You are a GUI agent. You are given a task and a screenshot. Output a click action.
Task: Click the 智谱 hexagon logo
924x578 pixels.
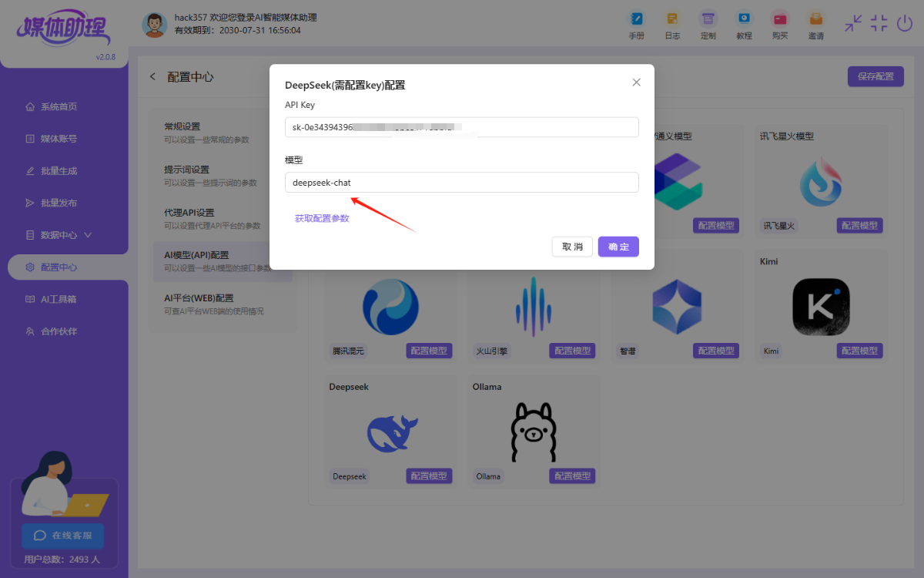(677, 307)
